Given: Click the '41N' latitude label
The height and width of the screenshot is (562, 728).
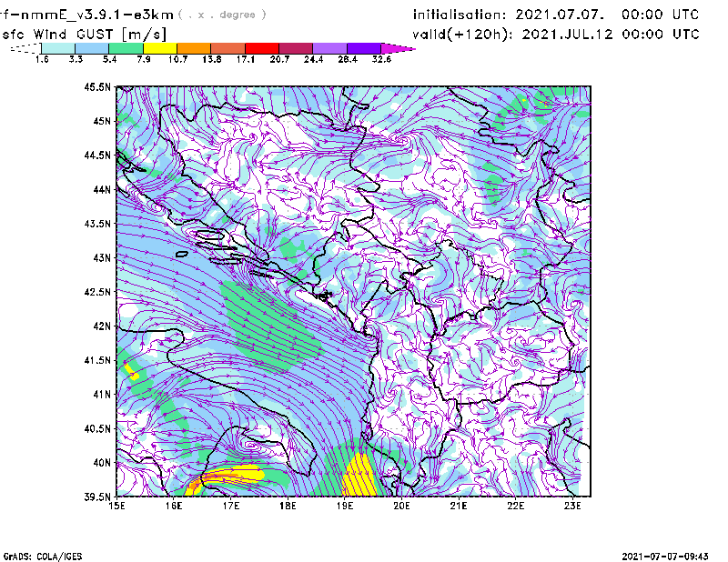Looking at the screenshot, I should [102, 394].
